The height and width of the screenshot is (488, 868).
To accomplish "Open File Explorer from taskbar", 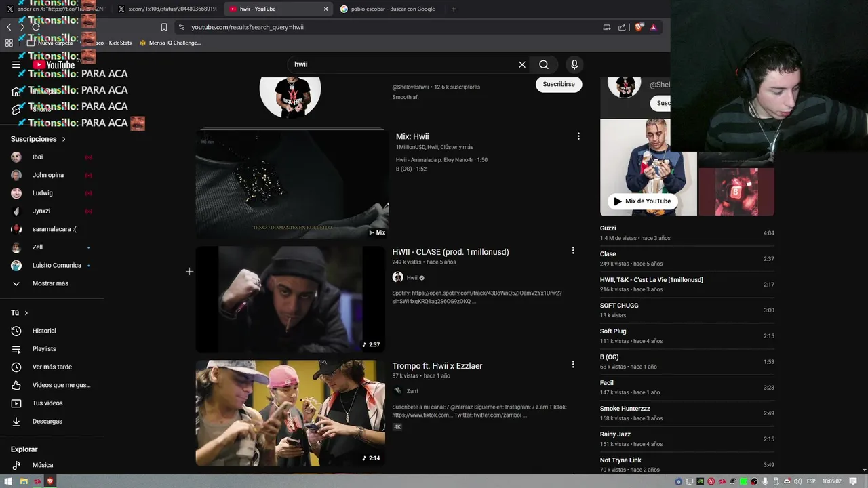I will (x=24, y=481).
